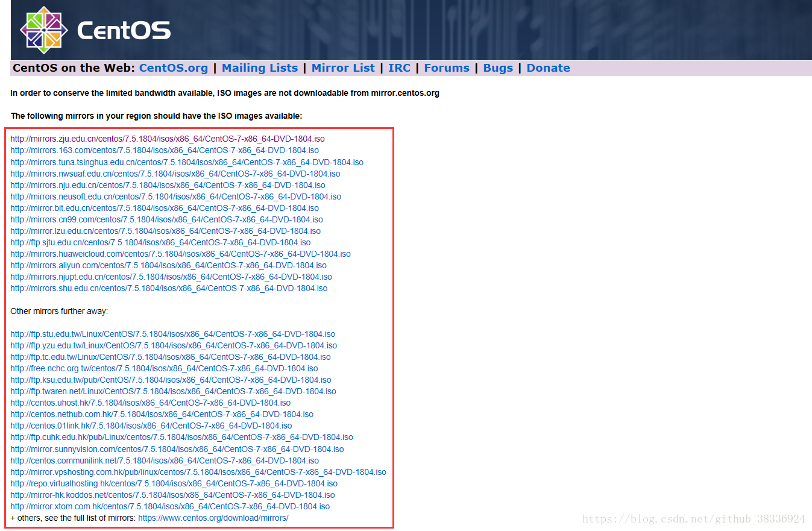Viewport: 812px width, 531px height.
Task: Download ISO from mirror.lzu.edu.cn
Action: pos(166,231)
